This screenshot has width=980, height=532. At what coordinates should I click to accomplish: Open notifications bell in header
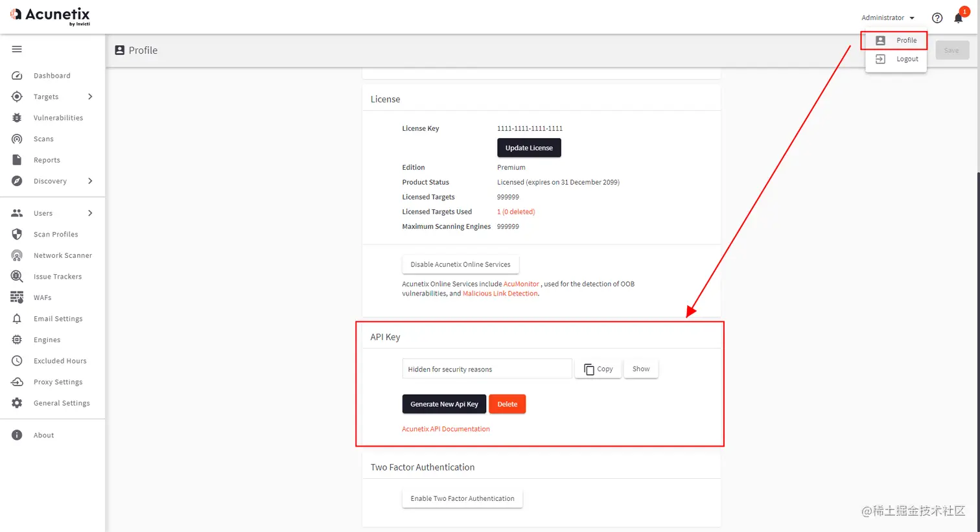pyautogui.click(x=959, y=18)
